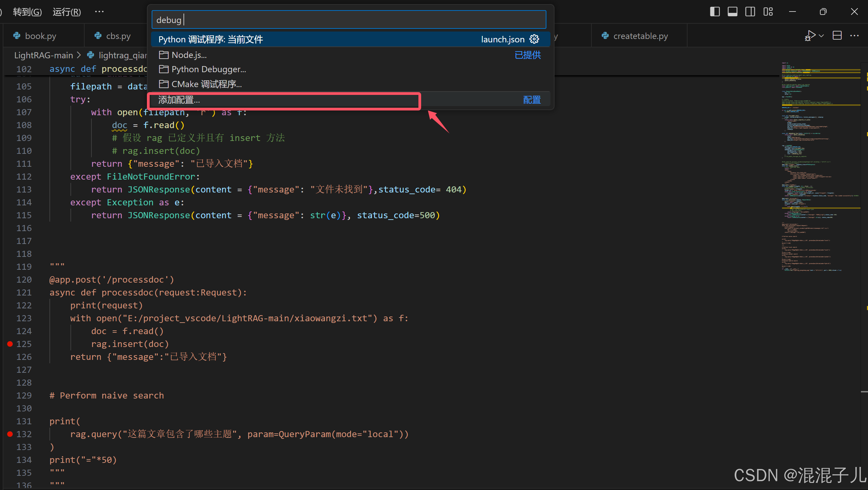Open run button dropdown arrow
The height and width of the screenshot is (490, 868).
tap(821, 36)
